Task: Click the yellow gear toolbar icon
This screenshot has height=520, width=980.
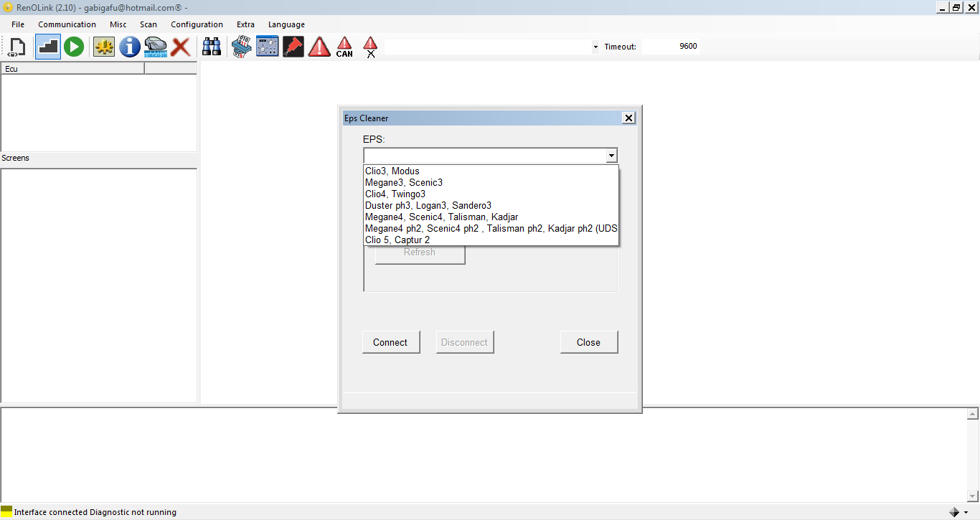Action: (104, 47)
